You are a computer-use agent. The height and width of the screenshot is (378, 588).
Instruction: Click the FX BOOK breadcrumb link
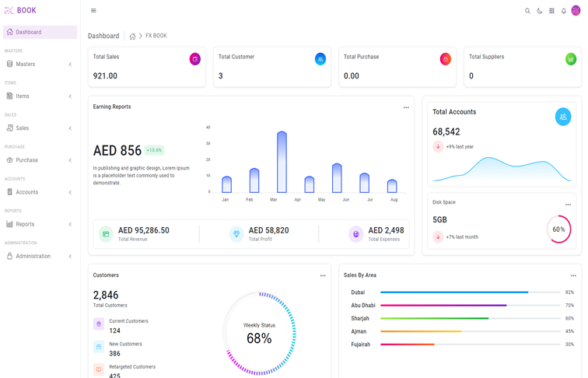coord(156,36)
